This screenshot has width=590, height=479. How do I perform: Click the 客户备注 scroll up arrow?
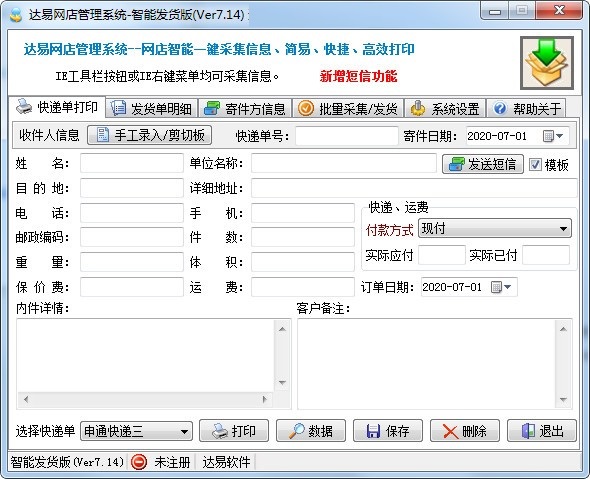[x=563, y=329]
